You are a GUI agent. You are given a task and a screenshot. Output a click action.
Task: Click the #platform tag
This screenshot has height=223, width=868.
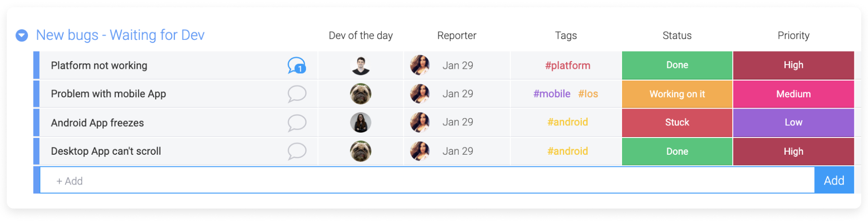[x=567, y=66]
